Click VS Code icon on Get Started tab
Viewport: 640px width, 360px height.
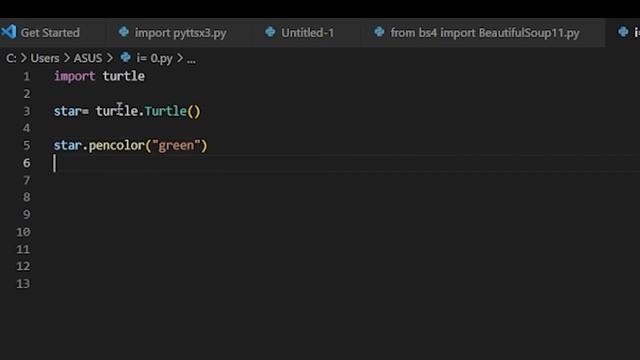point(9,32)
